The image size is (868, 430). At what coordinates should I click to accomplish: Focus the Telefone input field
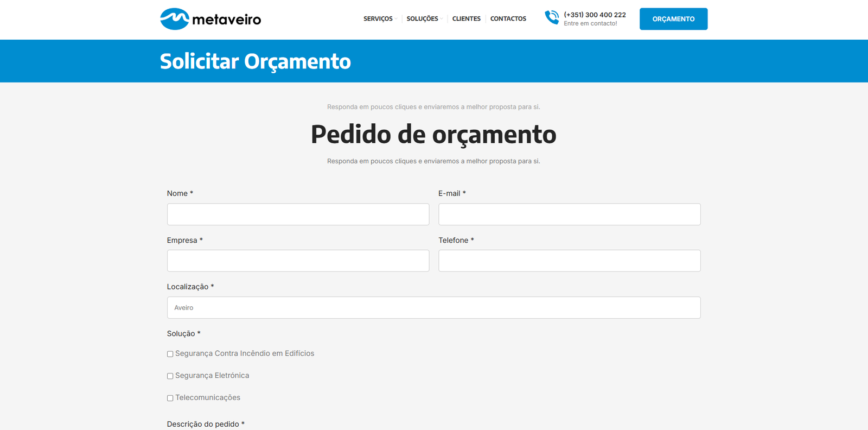pyautogui.click(x=569, y=261)
